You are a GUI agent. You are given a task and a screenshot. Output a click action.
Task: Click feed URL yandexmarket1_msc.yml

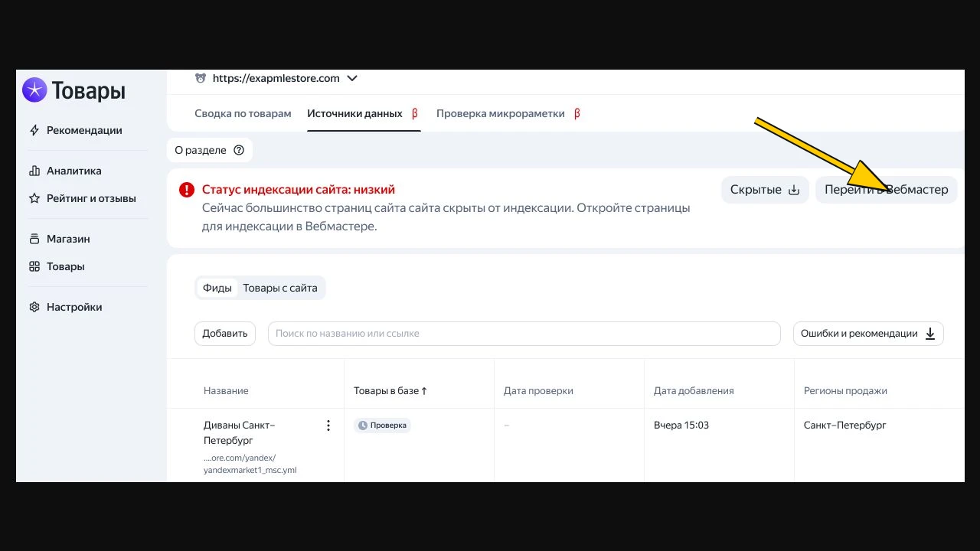coord(250,465)
